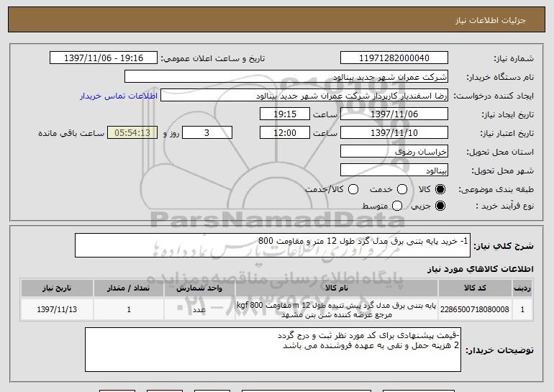The height and width of the screenshot is (392, 554).
Task: Click the شماره نیاز field 11971282000040
Action: 394,58
